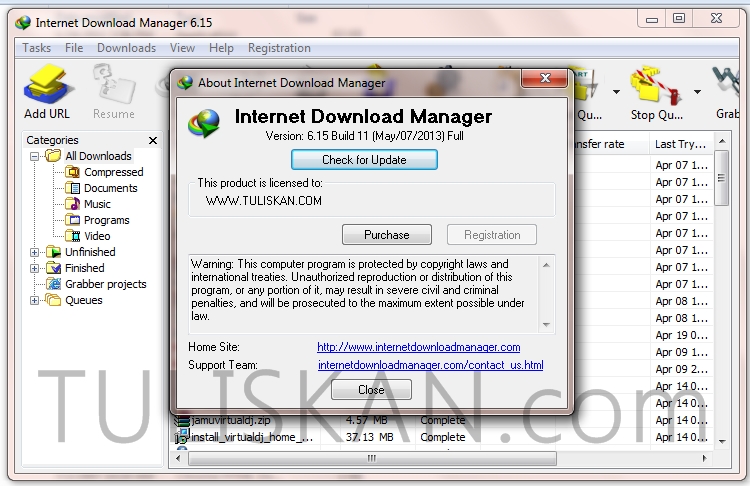Select the Documents category icon
This screenshot has width=750, height=486.
tap(72, 188)
